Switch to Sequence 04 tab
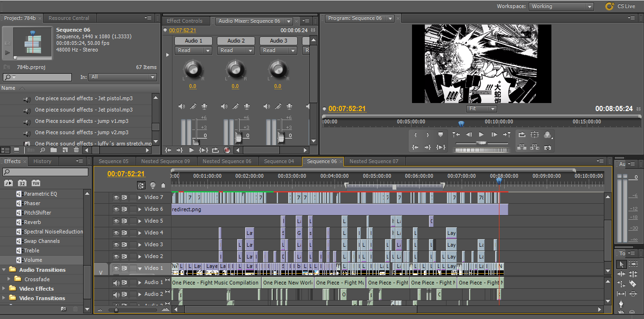 click(279, 161)
